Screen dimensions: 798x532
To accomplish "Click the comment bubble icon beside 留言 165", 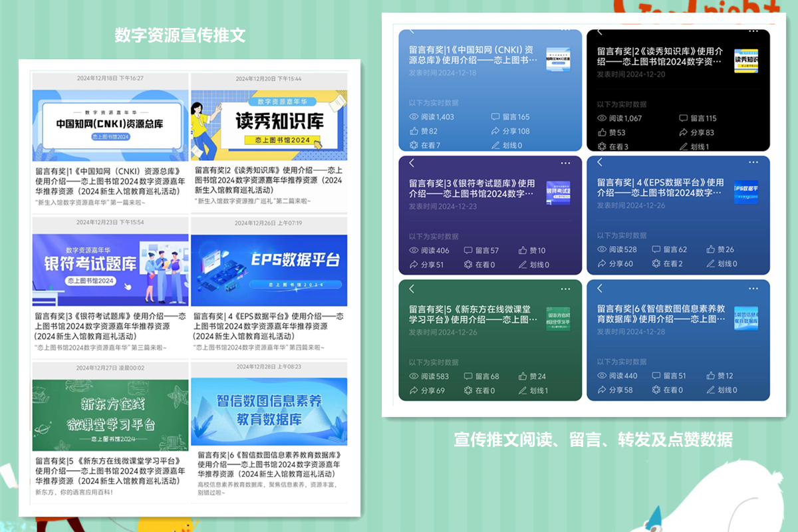I will click(x=496, y=117).
